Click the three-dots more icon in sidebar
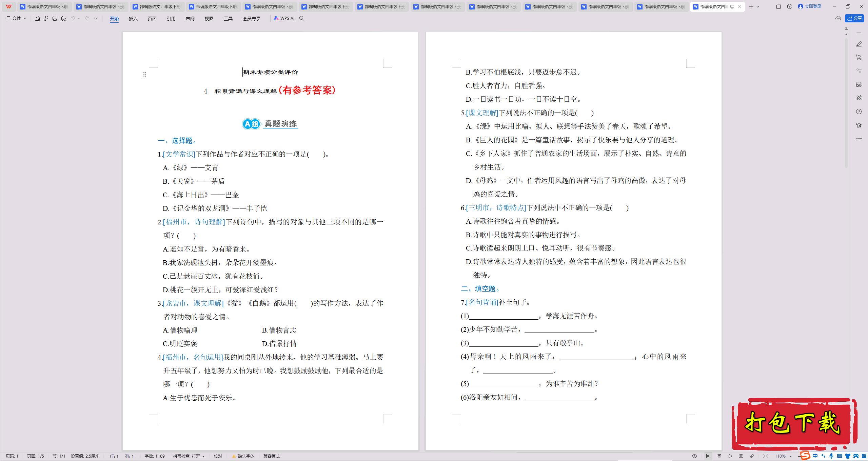The image size is (868, 461). (859, 139)
